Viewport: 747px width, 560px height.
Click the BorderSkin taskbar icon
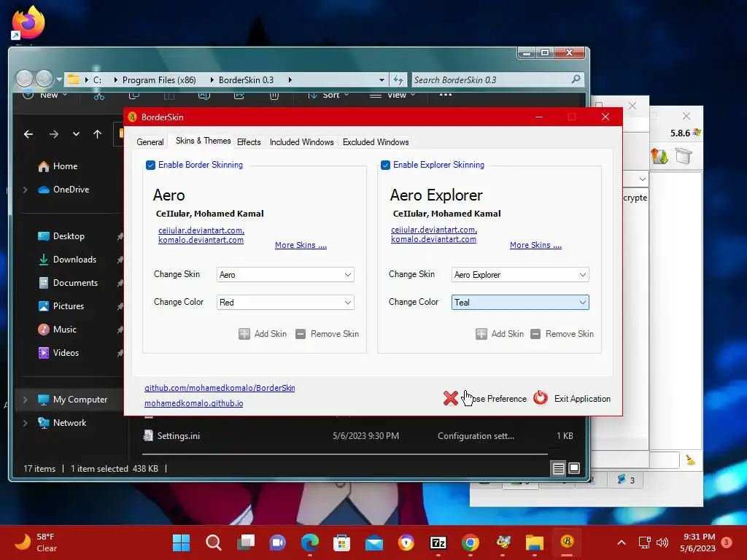pyautogui.click(x=566, y=542)
